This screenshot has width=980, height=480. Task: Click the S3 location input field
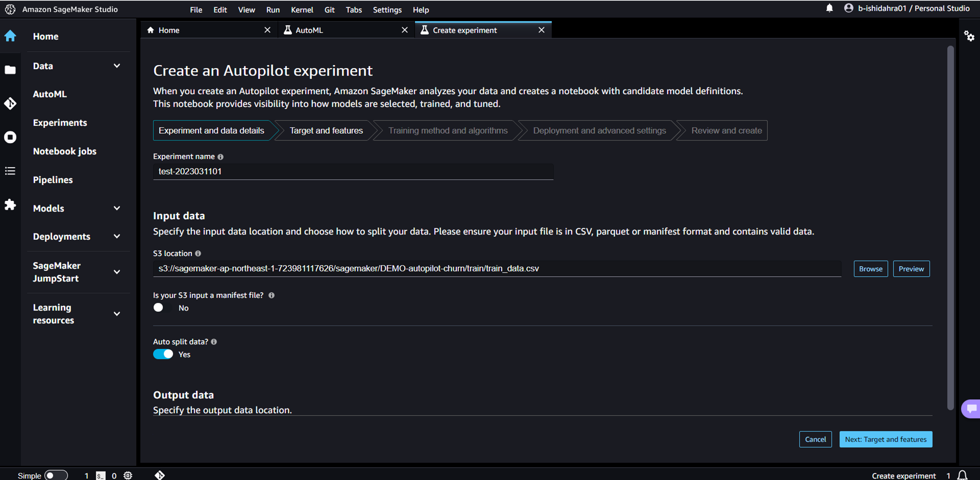click(497, 268)
